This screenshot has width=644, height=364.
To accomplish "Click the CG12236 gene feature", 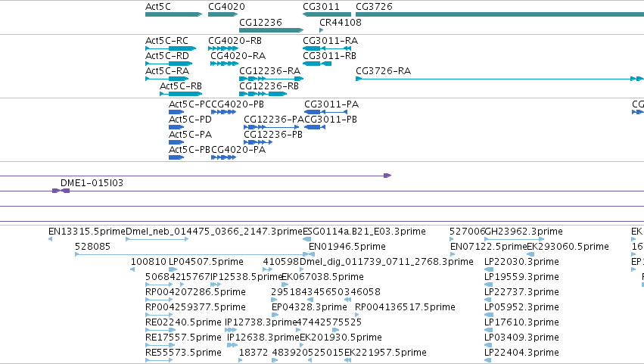I will (271, 30).
